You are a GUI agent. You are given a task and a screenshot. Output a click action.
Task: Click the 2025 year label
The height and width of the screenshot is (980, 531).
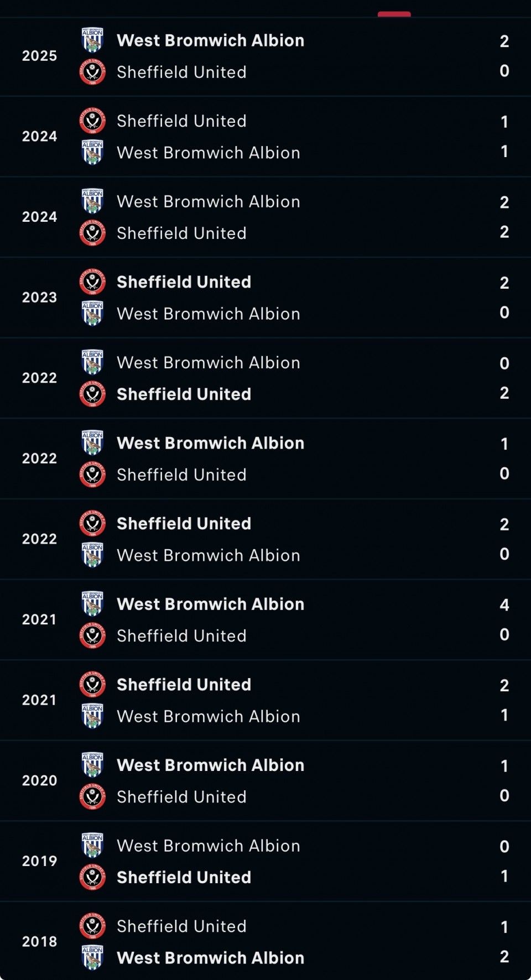click(x=39, y=56)
